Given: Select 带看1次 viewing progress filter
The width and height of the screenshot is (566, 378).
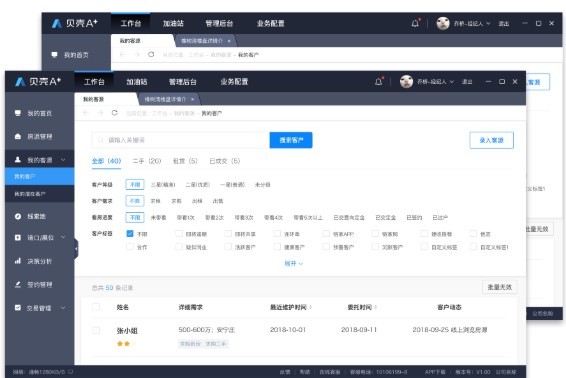Looking at the screenshot, I should pos(186,217).
